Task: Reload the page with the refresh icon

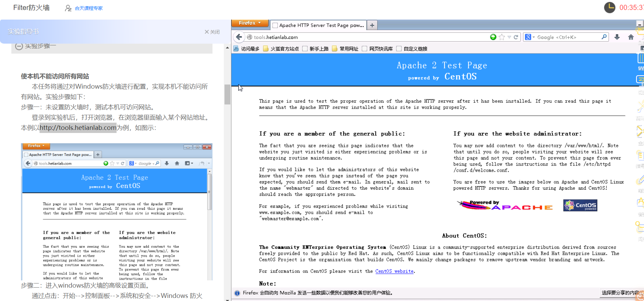Action: 516,37
